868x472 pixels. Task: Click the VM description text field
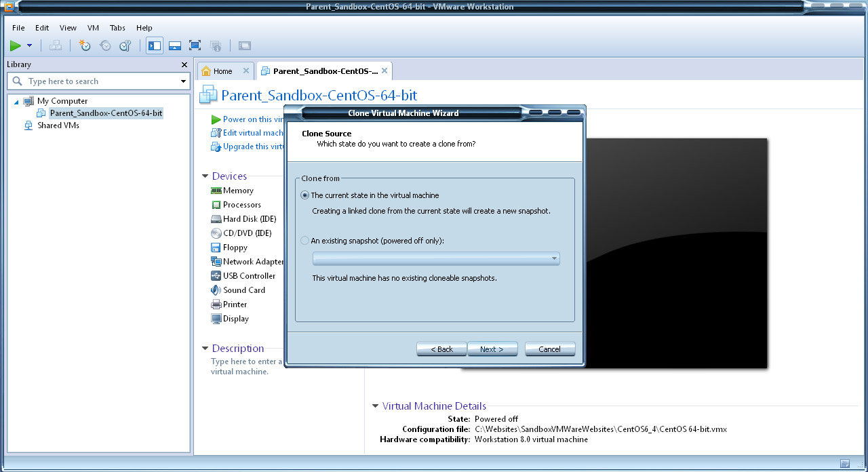[247, 366]
